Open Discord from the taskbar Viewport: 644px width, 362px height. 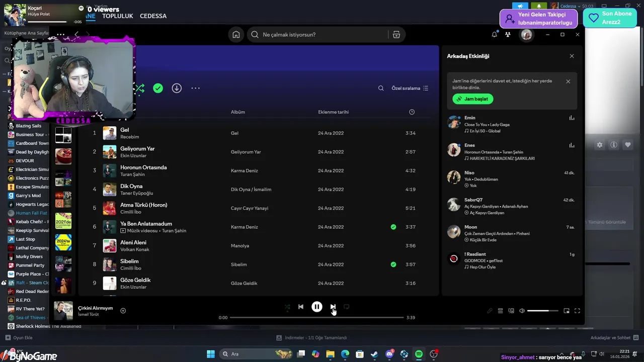coord(389,354)
